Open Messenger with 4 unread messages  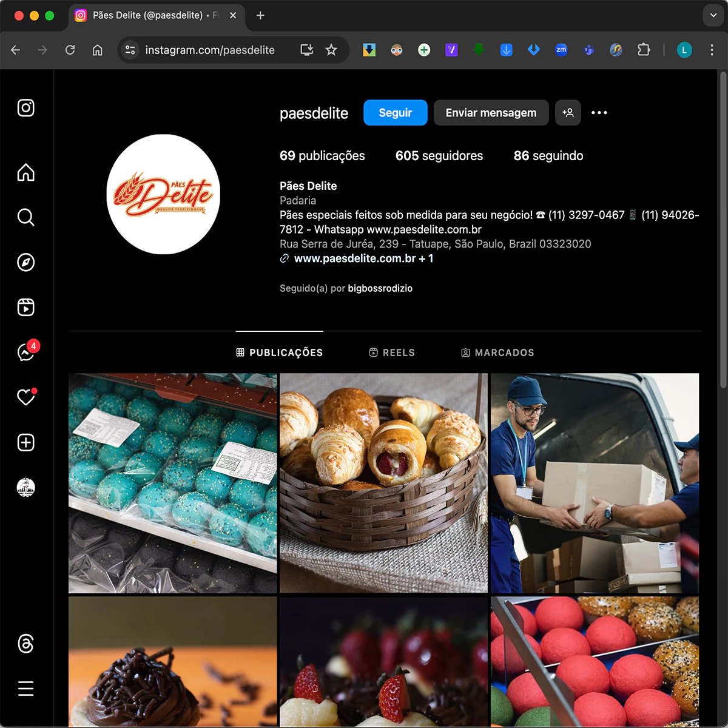(25, 352)
